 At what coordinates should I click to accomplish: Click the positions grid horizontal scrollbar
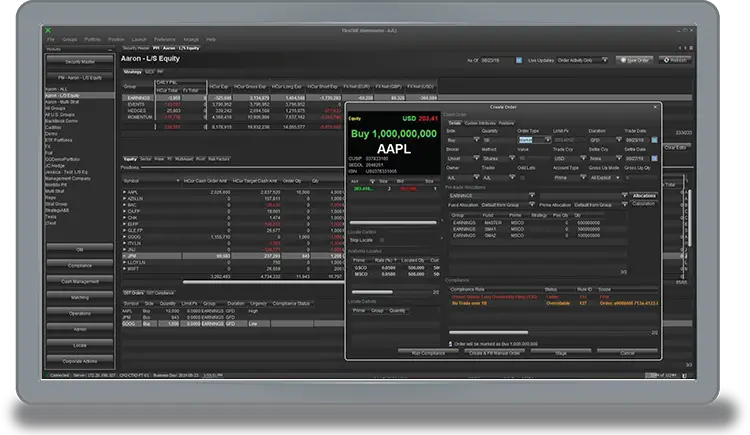(263, 282)
